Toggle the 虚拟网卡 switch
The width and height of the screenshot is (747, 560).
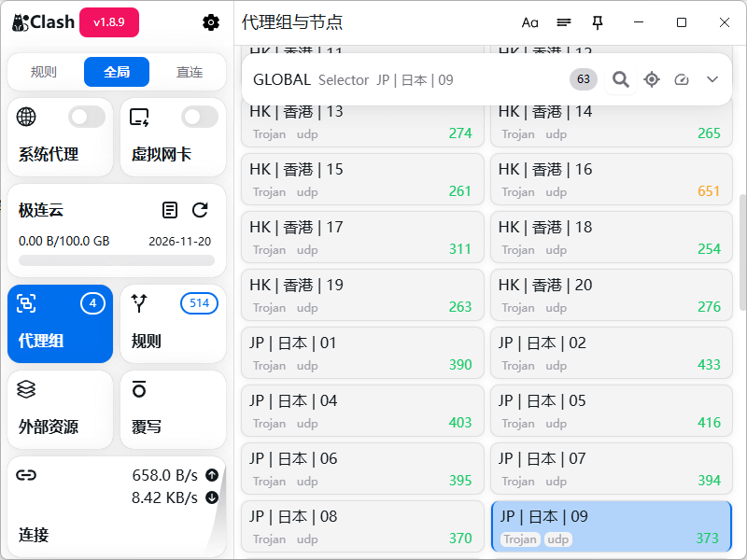pyautogui.click(x=199, y=117)
